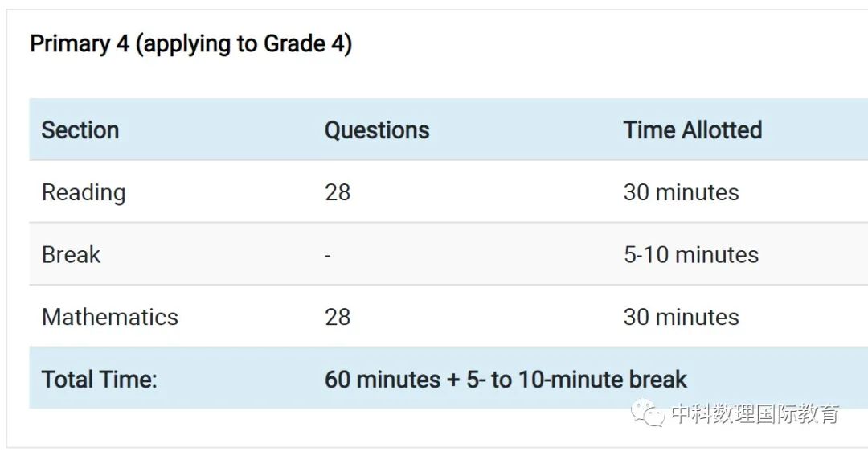Click the word Grade in the heading
868x452 pixels.
tap(294, 43)
